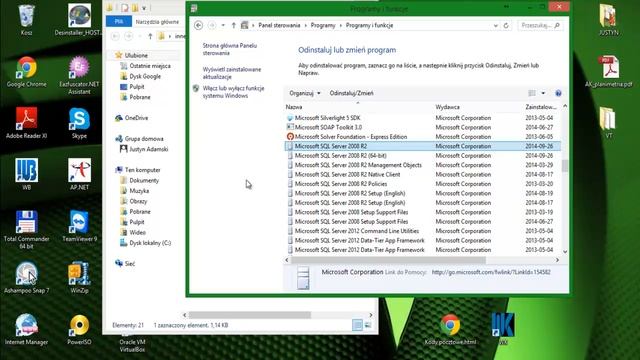This screenshot has height=360, width=640.
Task: Select Microsoft Solver Foundation - Express Edition
Action: coord(422,137)
